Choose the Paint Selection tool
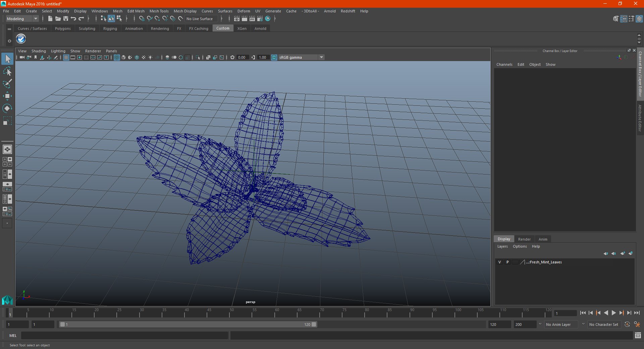 click(x=7, y=84)
